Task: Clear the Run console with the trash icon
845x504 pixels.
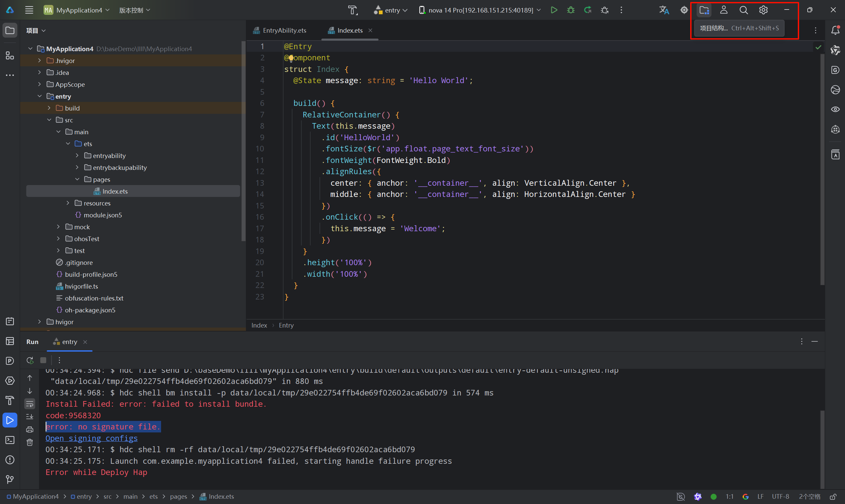Action: [x=30, y=443]
